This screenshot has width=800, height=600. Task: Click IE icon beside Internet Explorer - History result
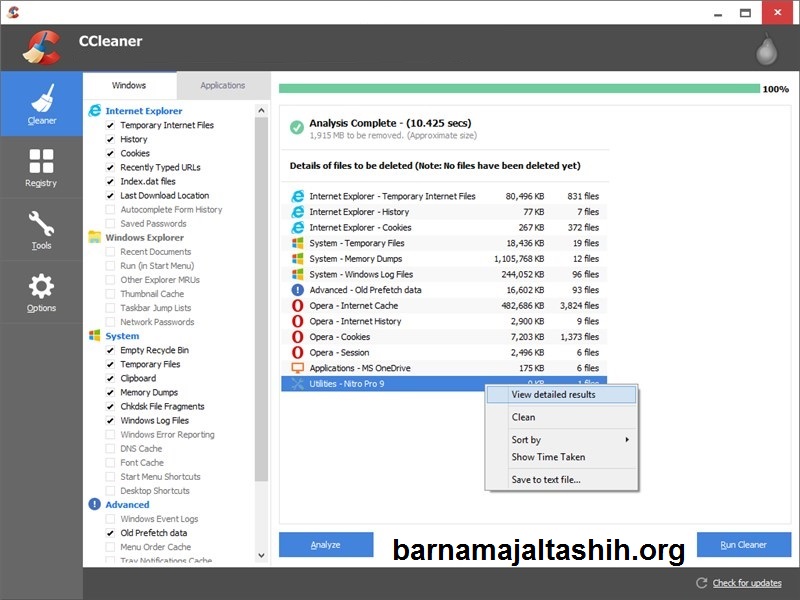point(297,212)
